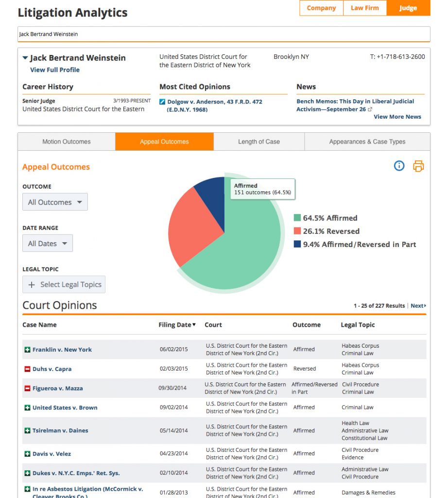Viewport: 448px width, 498px height.
Task: Open the View Full Profile link
Action: pos(55,70)
